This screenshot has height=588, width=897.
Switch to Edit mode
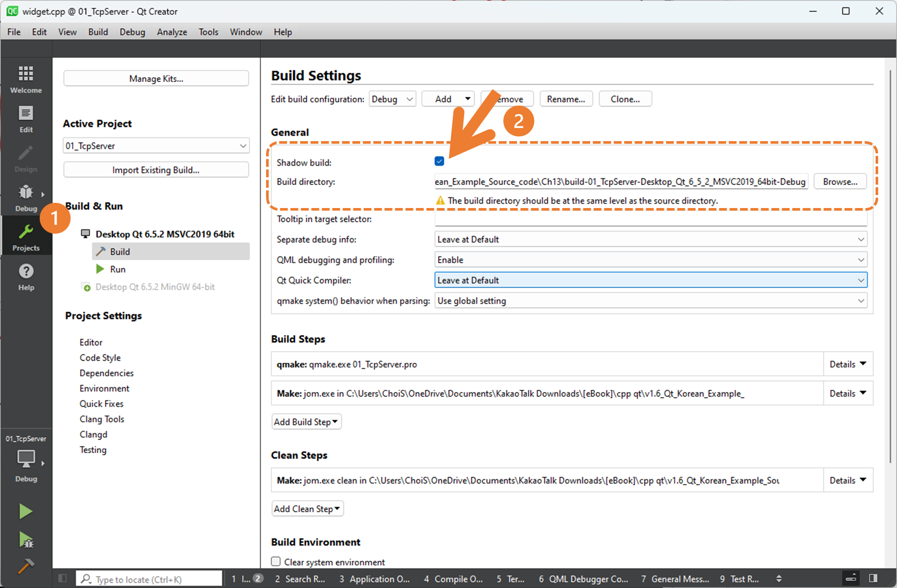coord(26,119)
